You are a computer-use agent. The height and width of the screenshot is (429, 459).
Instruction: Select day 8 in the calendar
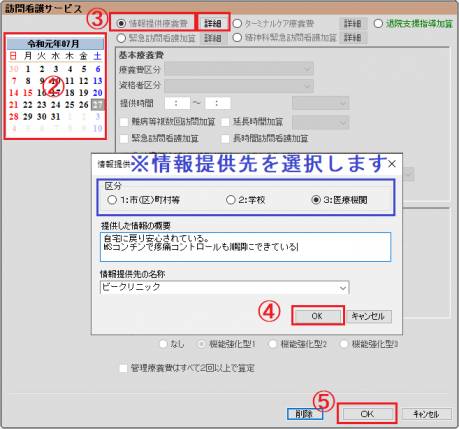tap(28, 81)
